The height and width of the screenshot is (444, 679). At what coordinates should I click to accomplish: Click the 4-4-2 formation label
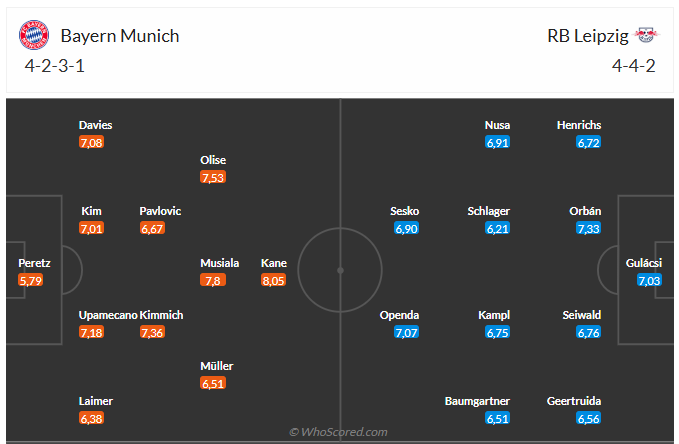coord(634,66)
